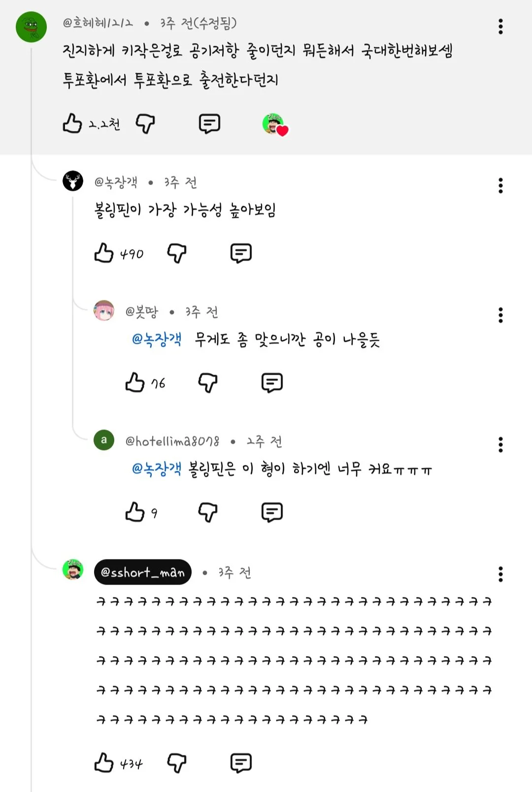The image size is (532, 792).
Task: Open the creator heart badge on top comment
Action: [x=275, y=124]
